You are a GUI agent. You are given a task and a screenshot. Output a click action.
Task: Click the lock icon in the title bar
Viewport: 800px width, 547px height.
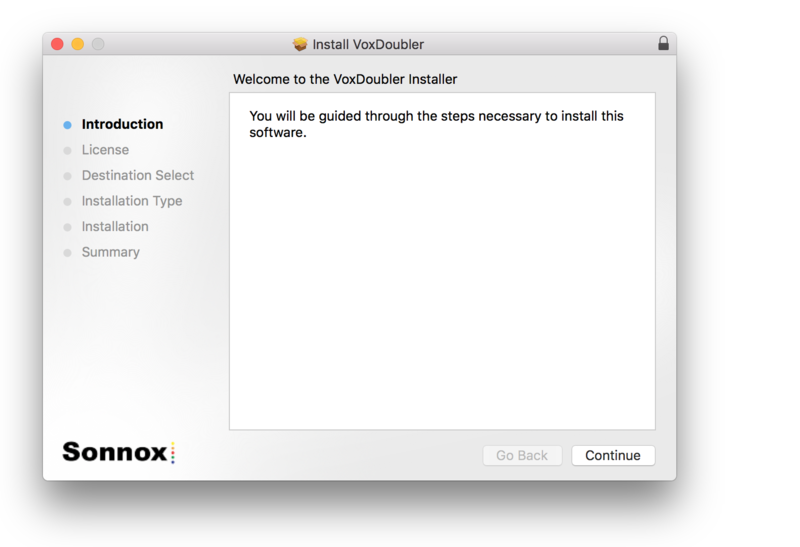(663, 43)
